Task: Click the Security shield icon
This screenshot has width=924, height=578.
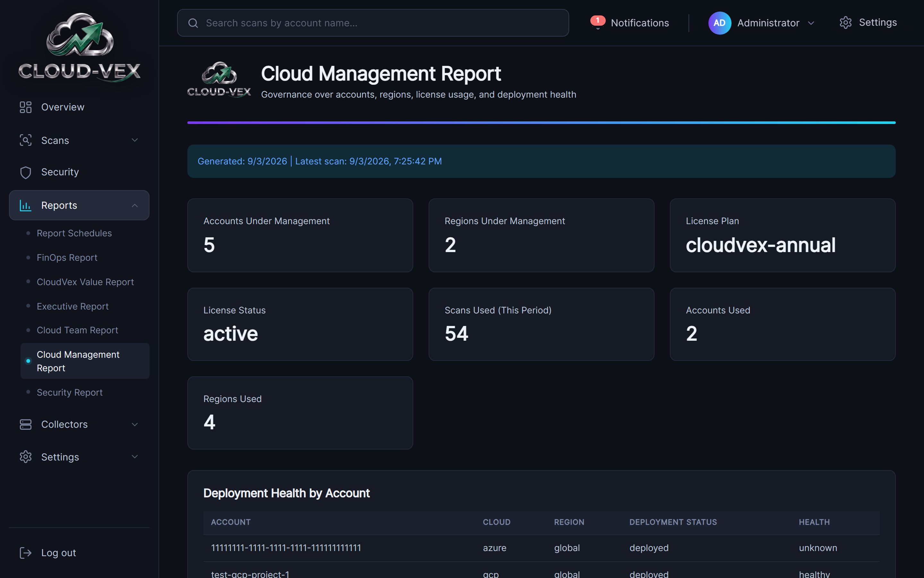Action: tap(26, 172)
